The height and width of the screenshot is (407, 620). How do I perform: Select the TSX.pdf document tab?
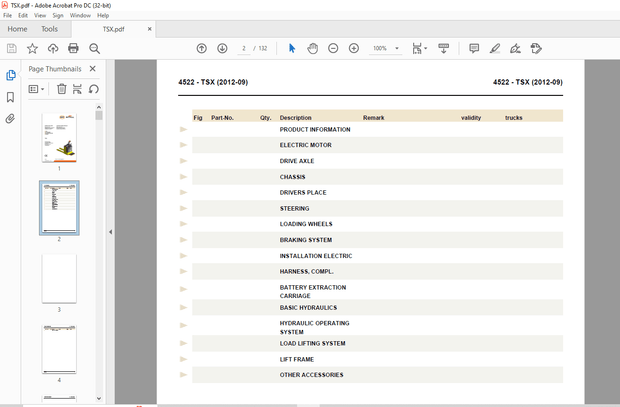click(113, 29)
